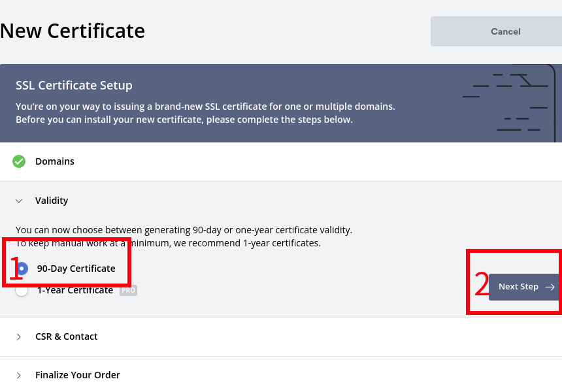Click the green checkmark icon beside Domains

pos(19,161)
